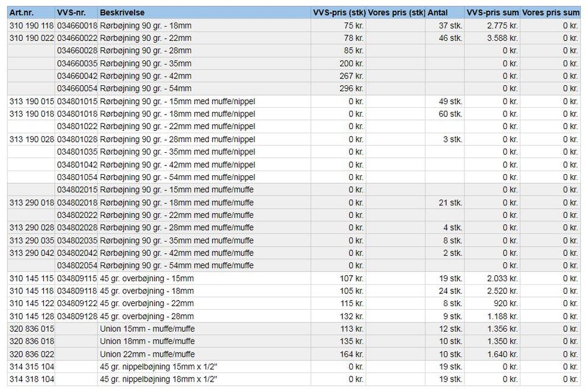Click the Beskrivelse column header
Viewport: 585px width, 392px height.
pyautogui.click(x=204, y=12)
